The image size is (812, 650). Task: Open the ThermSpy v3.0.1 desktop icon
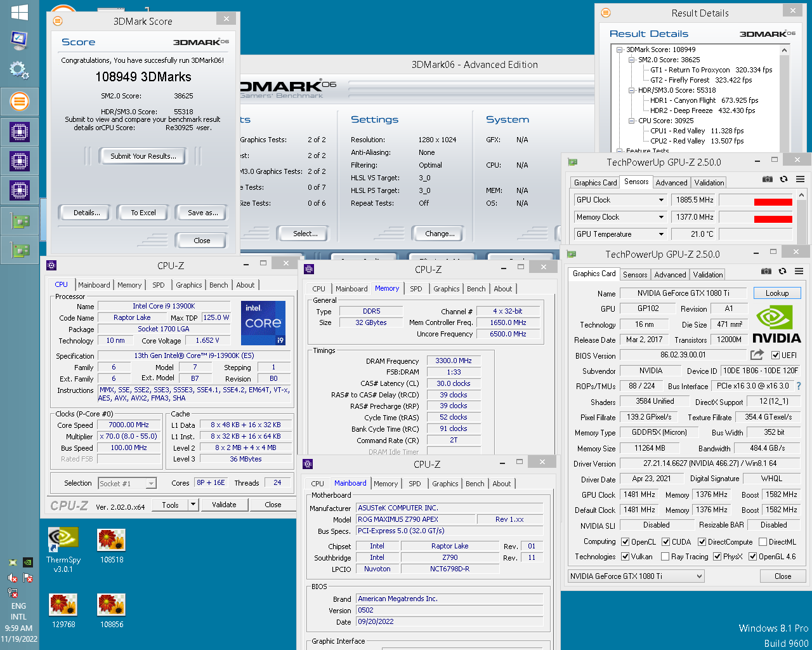[63, 550]
